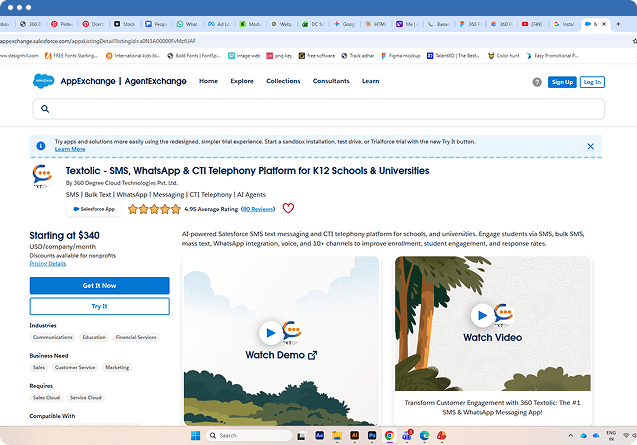Open the Pricing Details link

(x=48, y=263)
